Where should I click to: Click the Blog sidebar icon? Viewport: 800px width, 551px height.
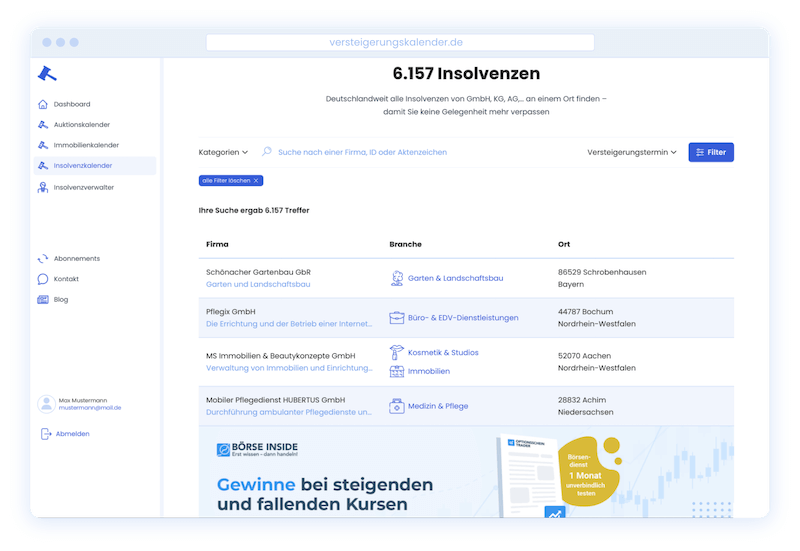tap(43, 300)
